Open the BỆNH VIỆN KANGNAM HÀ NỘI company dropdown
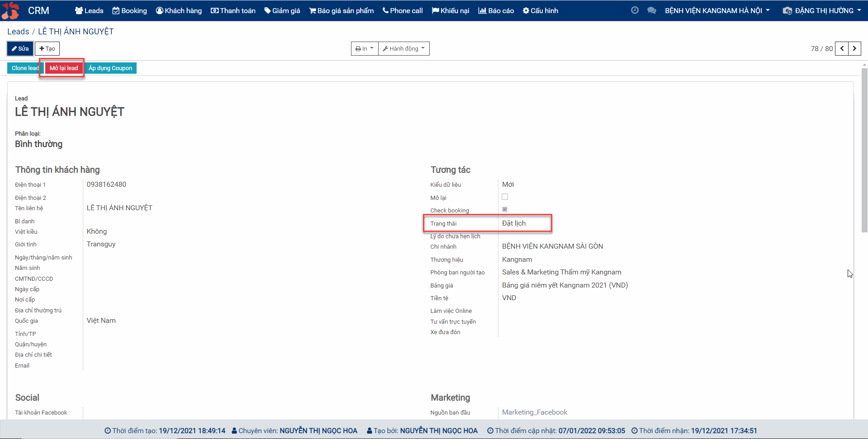This screenshot has width=868, height=439. tap(717, 10)
